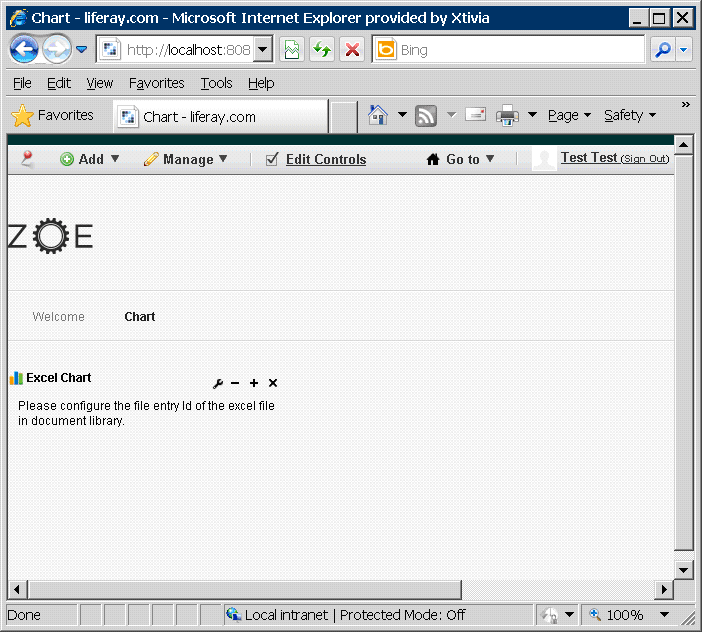Screen dimensions: 702x632
Task: Click the Test Test user link
Action: [x=589, y=158]
